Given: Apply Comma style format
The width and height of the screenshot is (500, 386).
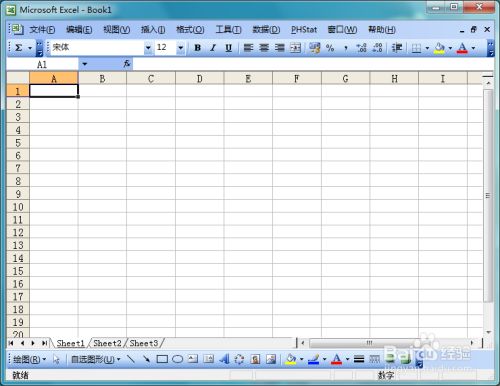Looking at the screenshot, I should tap(346, 48).
